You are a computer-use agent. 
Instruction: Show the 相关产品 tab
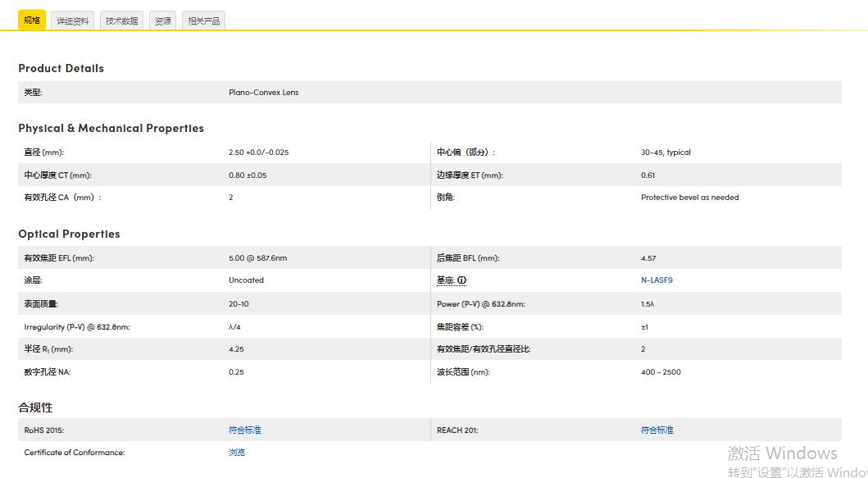point(203,21)
